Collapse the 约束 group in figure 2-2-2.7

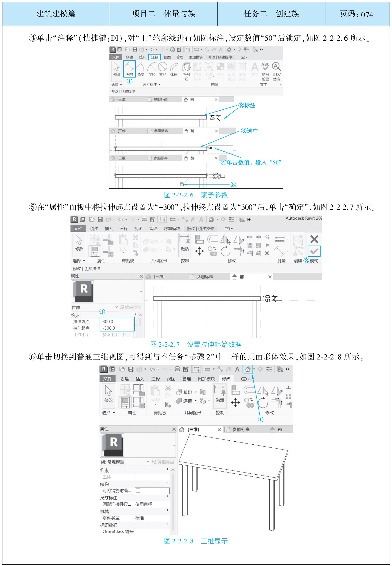point(135,315)
